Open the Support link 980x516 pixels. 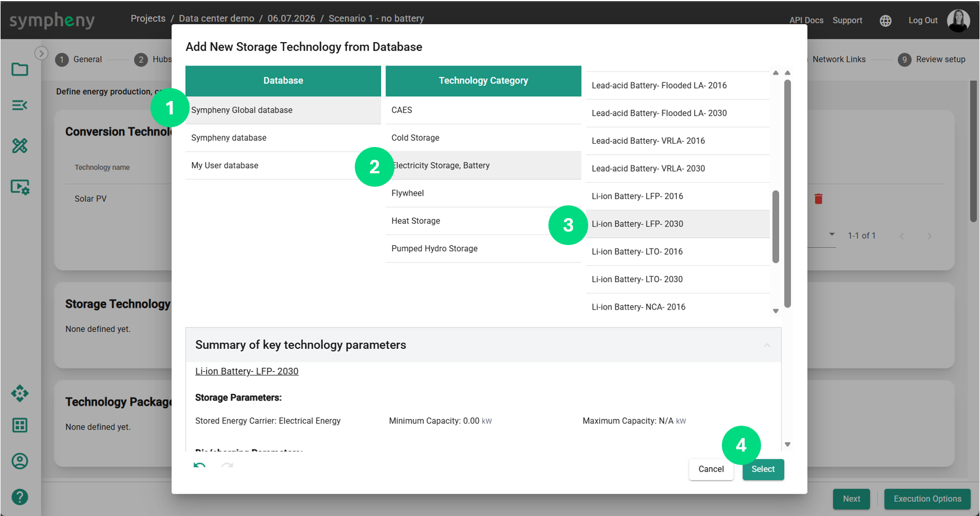click(x=847, y=20)
